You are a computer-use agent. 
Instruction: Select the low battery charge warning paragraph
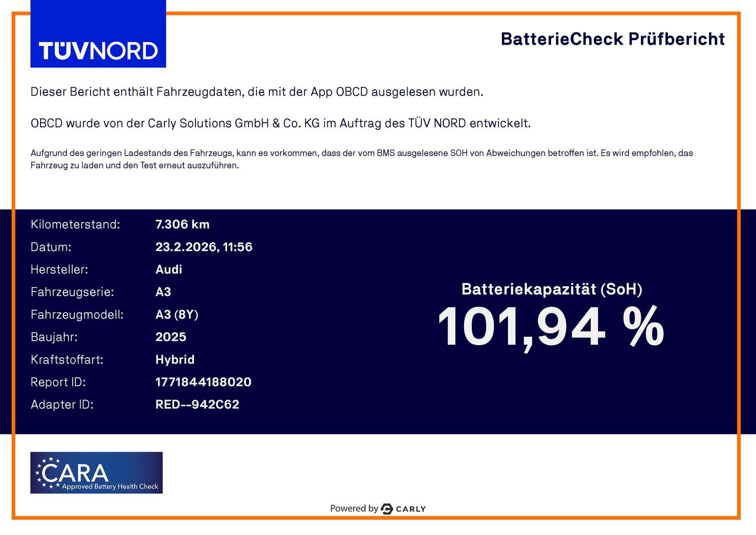tap(361, 160)
